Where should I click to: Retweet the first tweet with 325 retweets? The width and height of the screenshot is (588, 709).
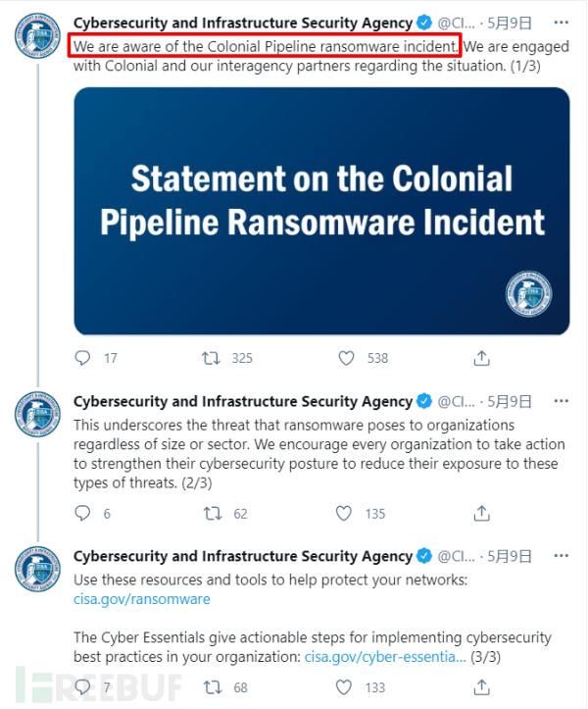pos(211,358)
